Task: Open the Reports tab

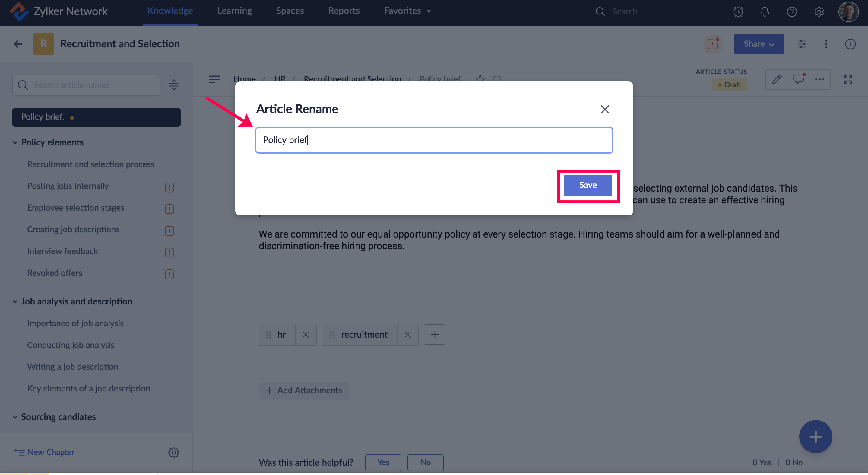Action: (x=344, y=11)
